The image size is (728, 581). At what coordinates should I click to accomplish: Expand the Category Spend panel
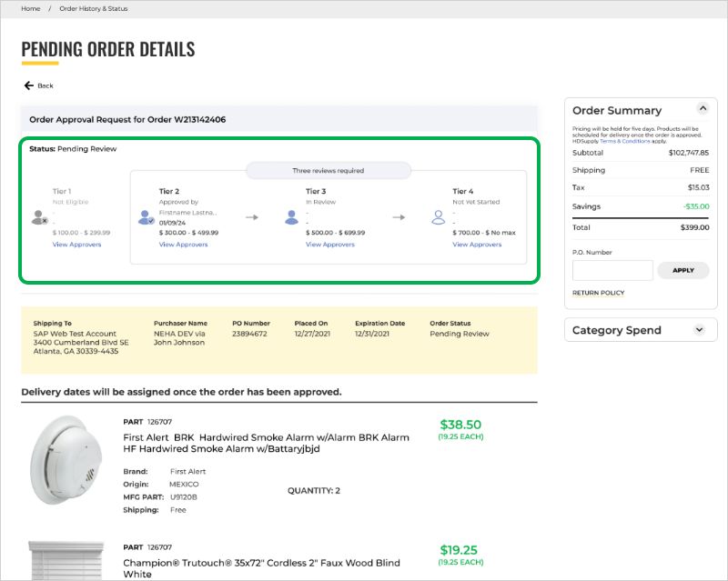tap(699, 330)
